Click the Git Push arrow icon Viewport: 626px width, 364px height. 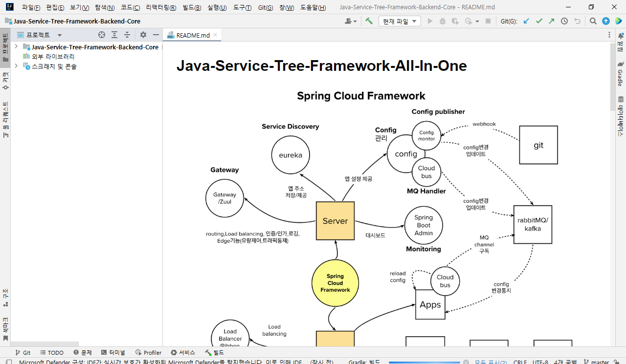tap(552, 21)
